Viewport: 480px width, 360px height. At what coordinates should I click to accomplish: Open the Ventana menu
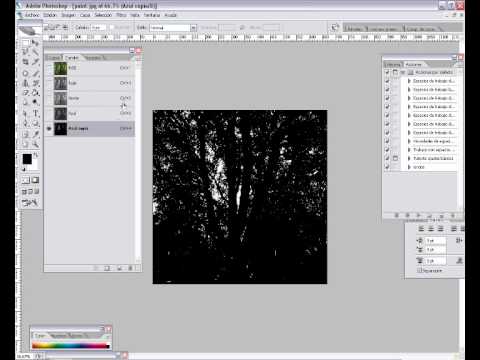coord(152,15)
